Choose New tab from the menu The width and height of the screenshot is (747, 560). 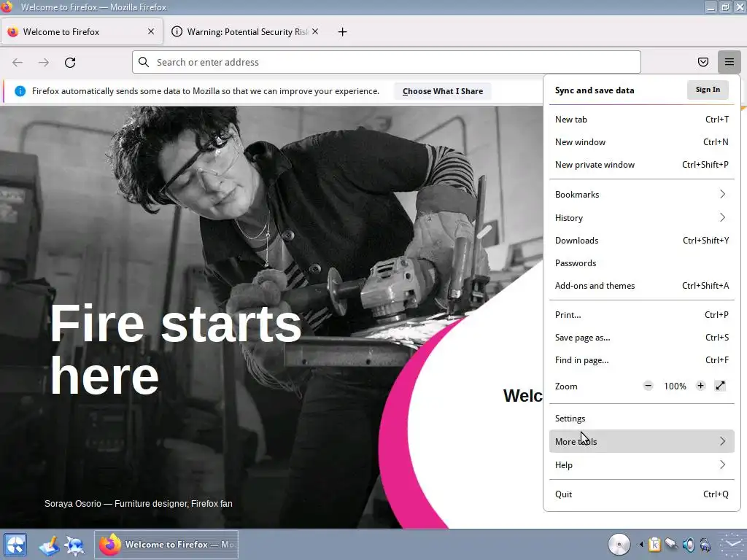(642, 120)
